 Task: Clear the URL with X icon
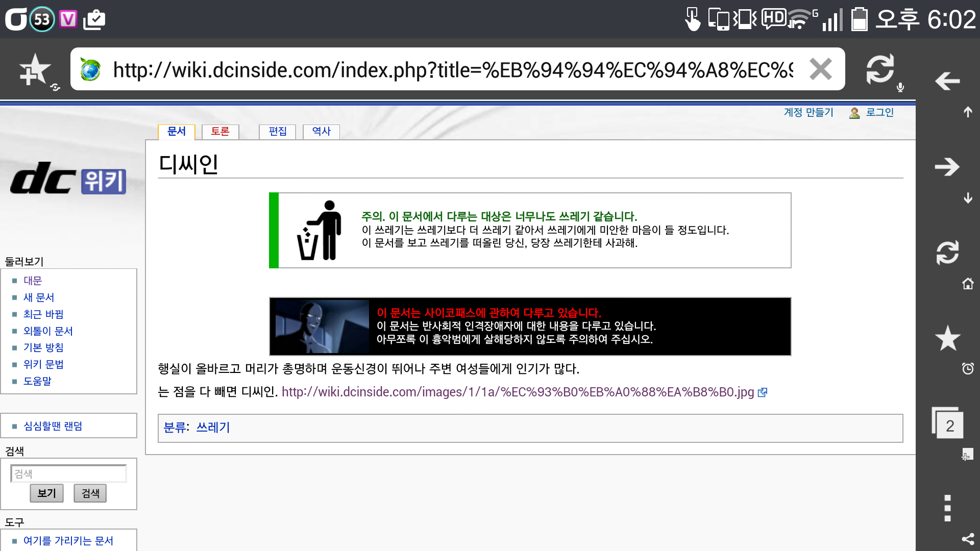(820, 69)
